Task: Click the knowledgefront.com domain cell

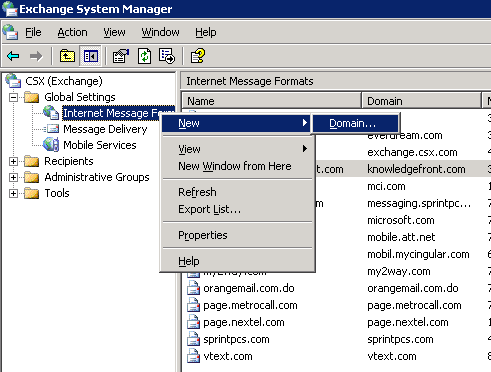Action: click(x=416, y=169)
